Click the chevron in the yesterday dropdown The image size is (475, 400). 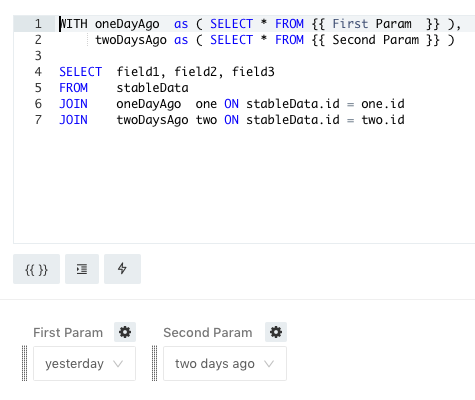(118, 364)
